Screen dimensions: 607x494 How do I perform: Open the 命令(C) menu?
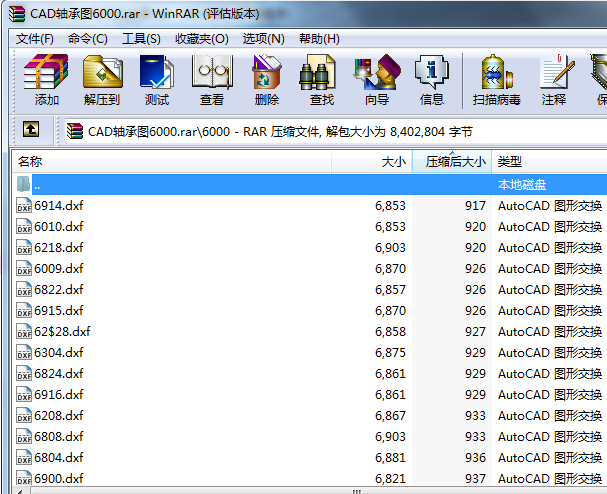[x=87, y=39]
